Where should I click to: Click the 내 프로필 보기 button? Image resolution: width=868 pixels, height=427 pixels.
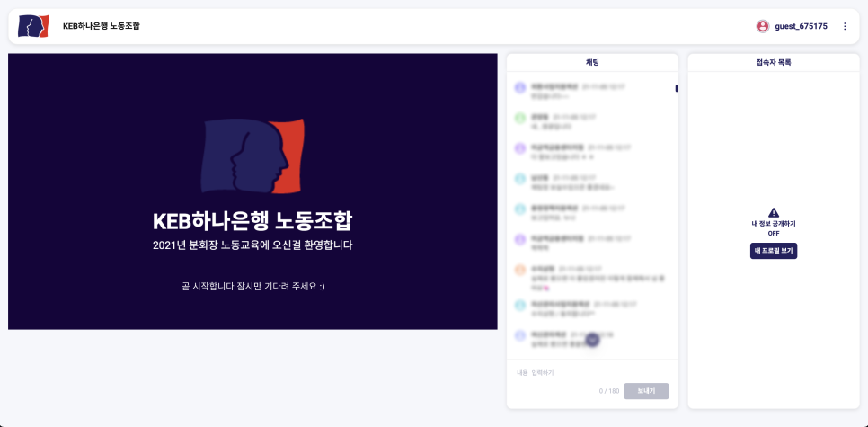(x=774, y=251)
